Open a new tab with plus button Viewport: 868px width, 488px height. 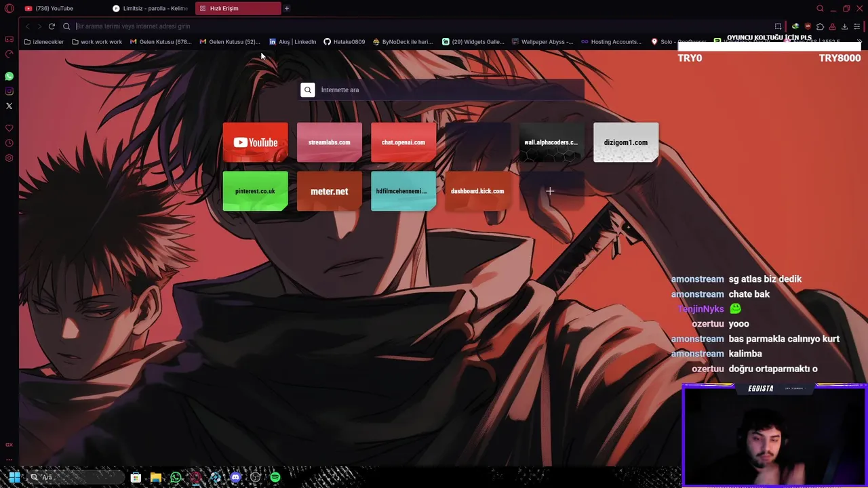pyautogui.click(x=287, y=8)
